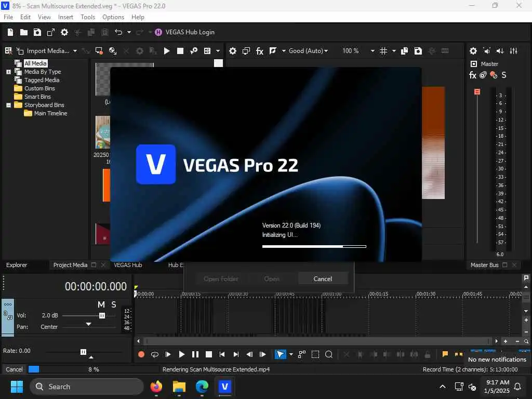Screen dimensions: 532x399
Task: Undo the last action
Action: tap(118, 32)
